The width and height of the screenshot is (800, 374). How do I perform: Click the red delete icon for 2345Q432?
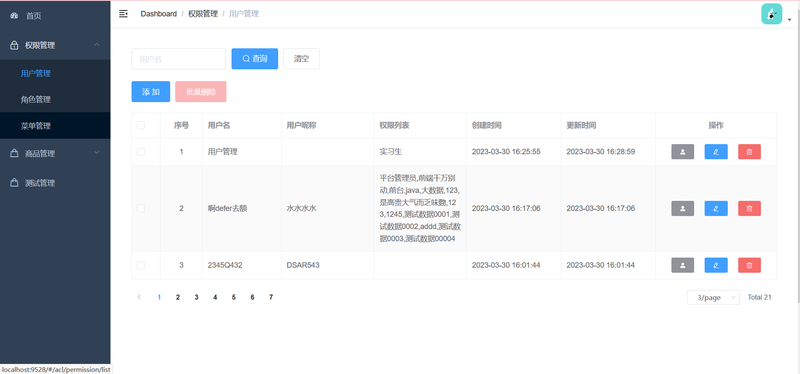749,265
